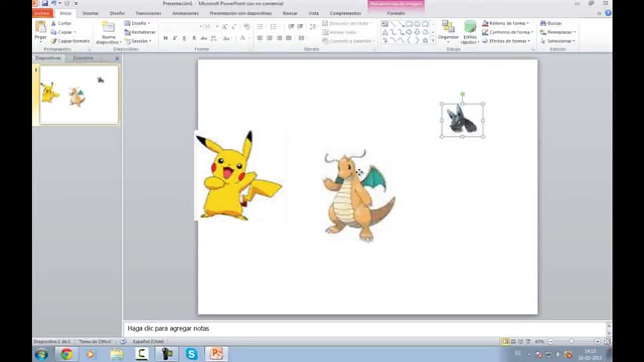Expand shapes gallery more arrow
This screenshot has width=644, height=362.
(433, 41)
